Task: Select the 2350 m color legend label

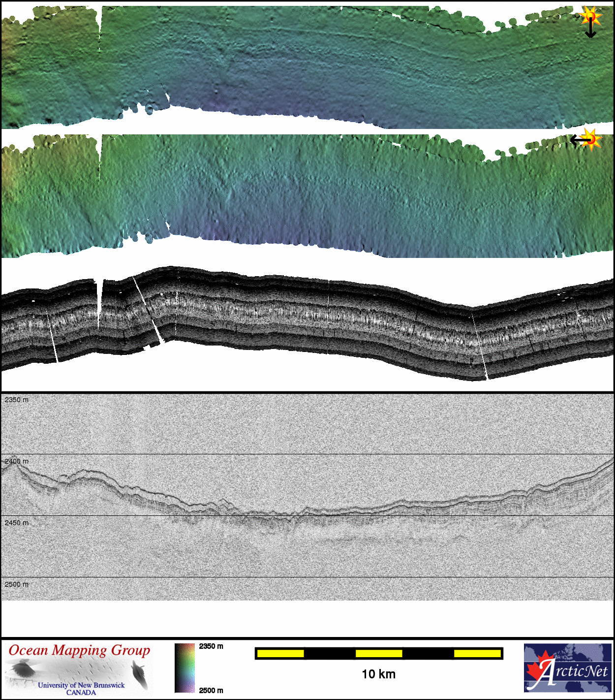Action: click(211, 646)
